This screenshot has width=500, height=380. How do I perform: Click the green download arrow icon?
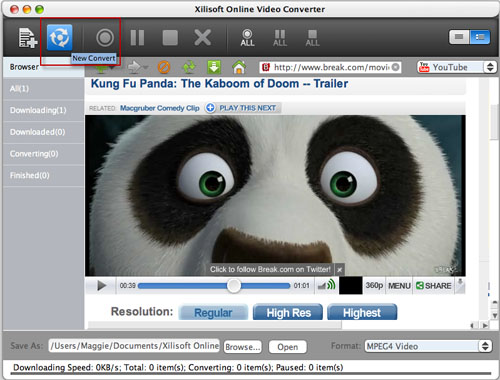(214, 67)
